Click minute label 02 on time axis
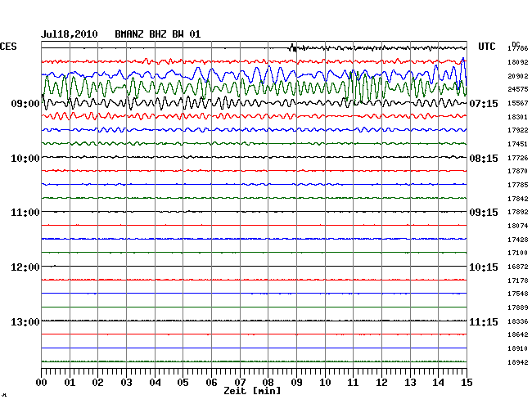532x404 pixels. (97, 383)
